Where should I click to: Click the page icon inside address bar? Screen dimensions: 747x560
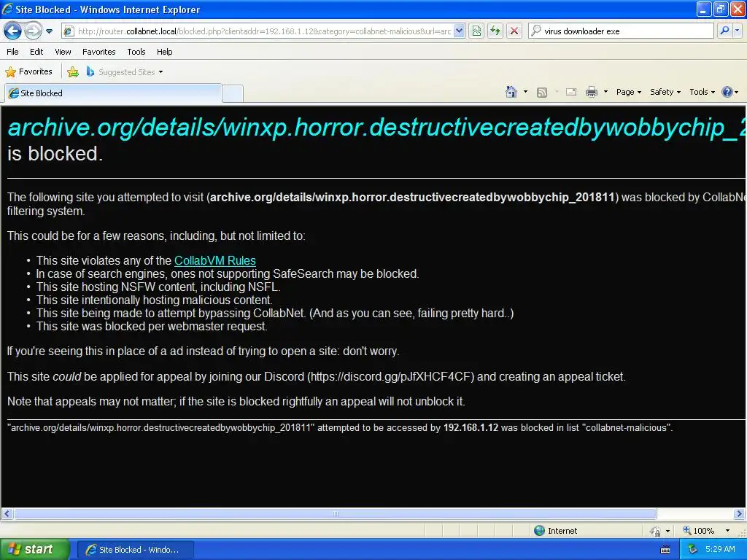(69, 31)
